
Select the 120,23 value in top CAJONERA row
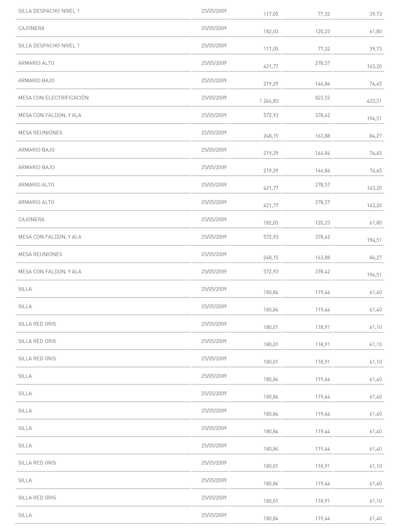coord(322,31)
